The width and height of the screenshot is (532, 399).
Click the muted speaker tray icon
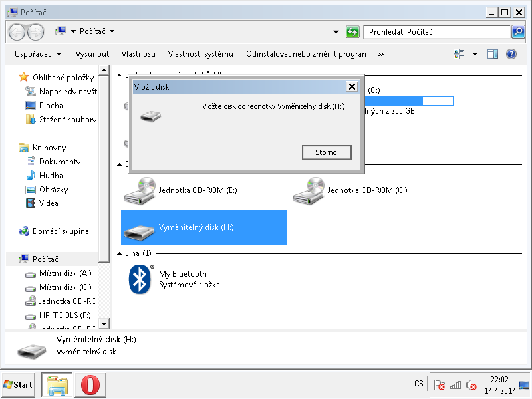(471, 385)
